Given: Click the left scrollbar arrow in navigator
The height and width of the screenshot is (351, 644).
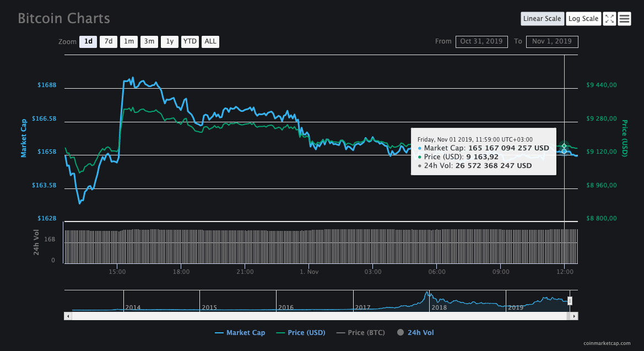Looking at the screenshot, I should click(68, 316).
